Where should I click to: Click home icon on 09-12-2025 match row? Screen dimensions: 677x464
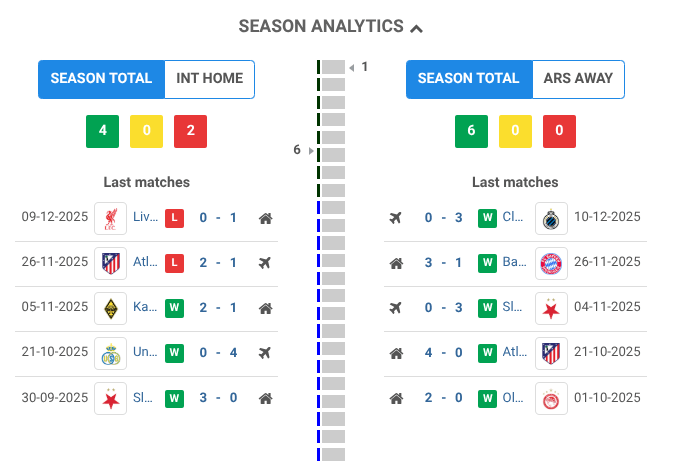pos(265,218)
